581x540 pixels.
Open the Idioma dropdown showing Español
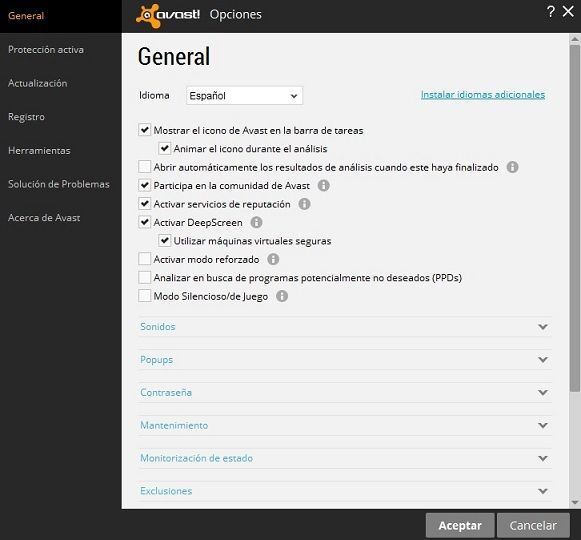click(245, 96)
